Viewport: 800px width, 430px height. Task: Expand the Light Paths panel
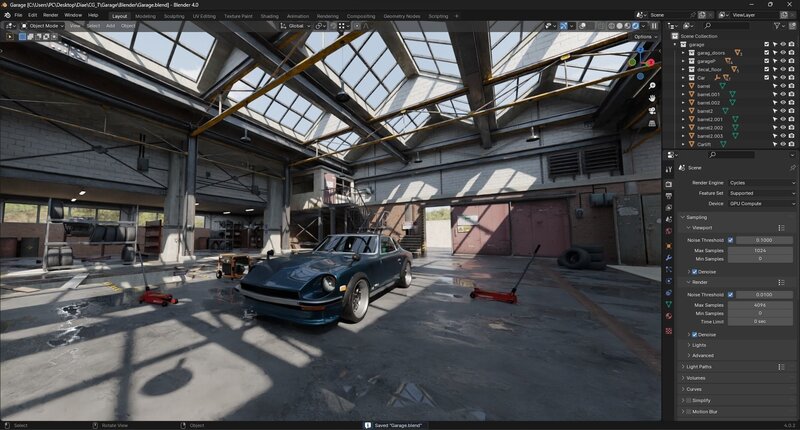(705, 367)
